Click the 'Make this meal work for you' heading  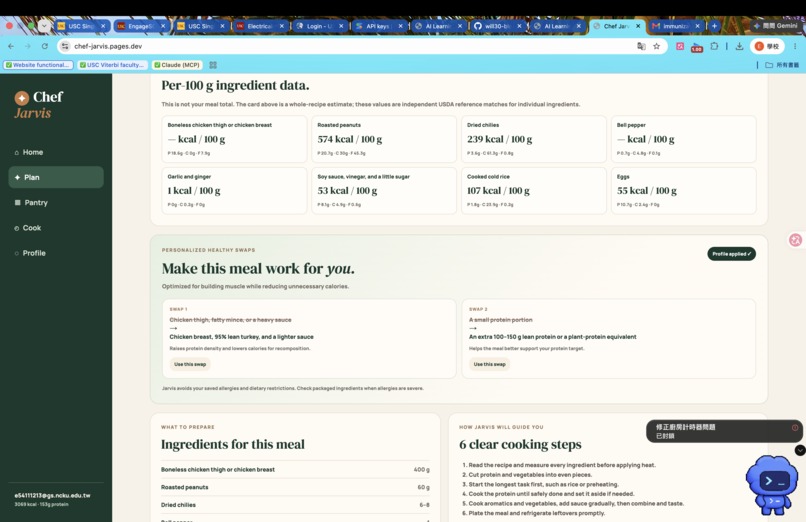tap(258, 269)
